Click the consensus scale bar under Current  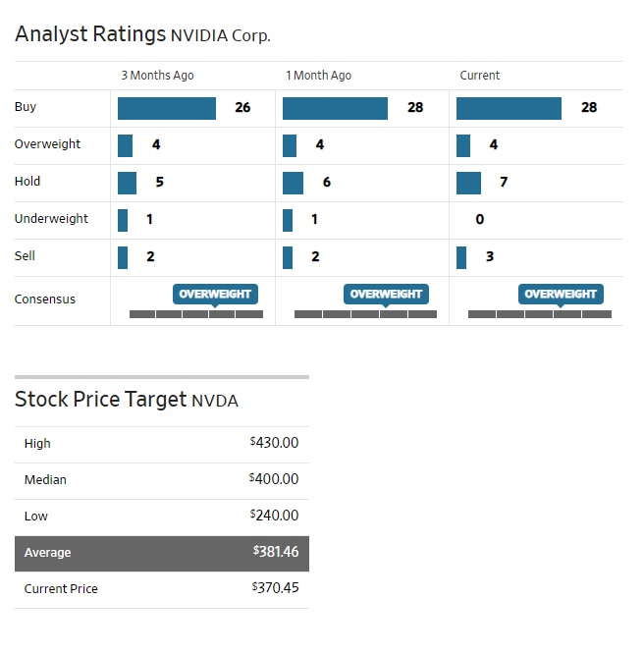click(539, 314)
